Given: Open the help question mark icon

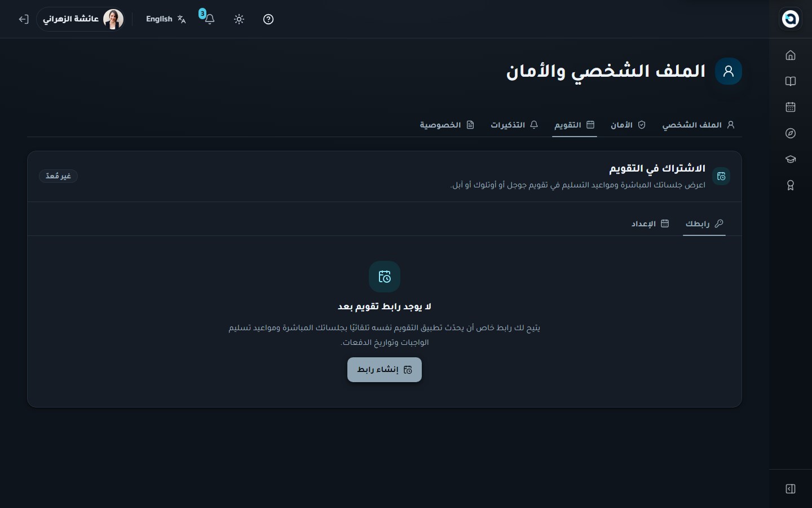Looking at the screenshot, I should 268,19.
